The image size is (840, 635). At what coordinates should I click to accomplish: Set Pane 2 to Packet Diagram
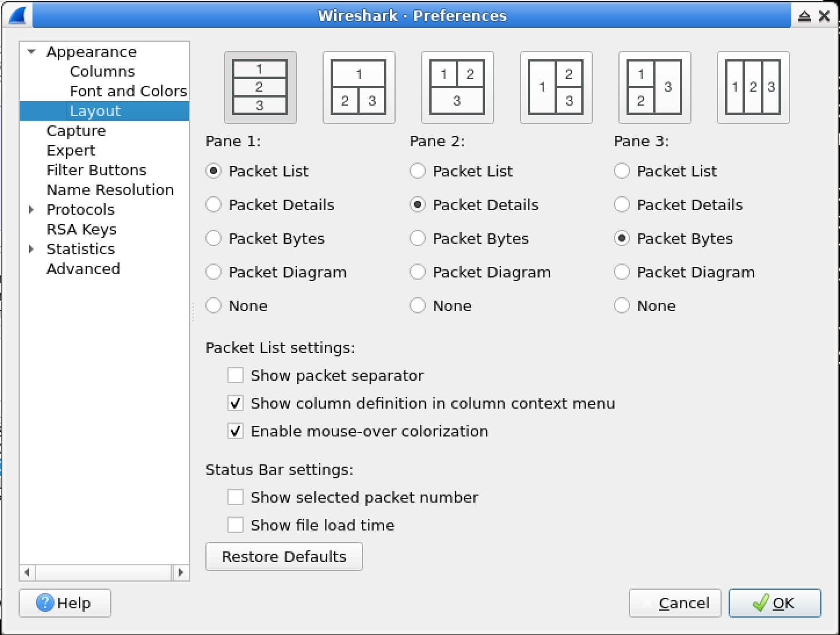click(x=480, y=272)
